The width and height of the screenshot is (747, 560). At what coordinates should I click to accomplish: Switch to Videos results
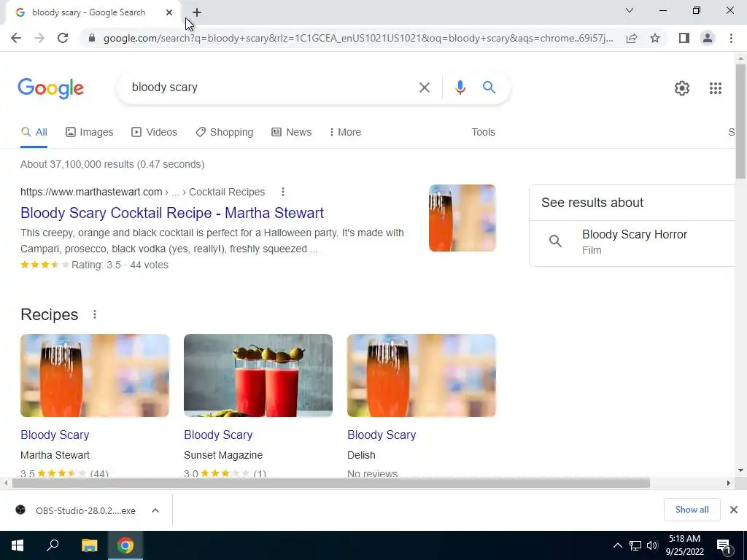[155, 133]
